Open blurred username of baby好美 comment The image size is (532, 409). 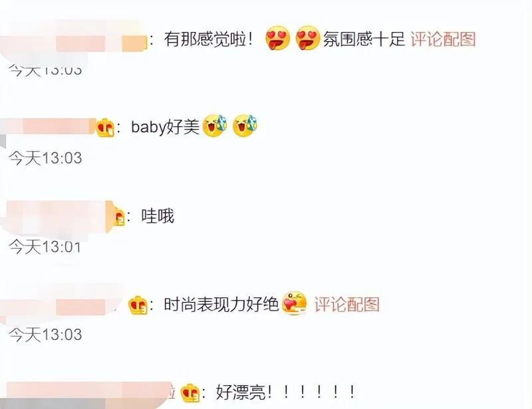pos(48,126)
